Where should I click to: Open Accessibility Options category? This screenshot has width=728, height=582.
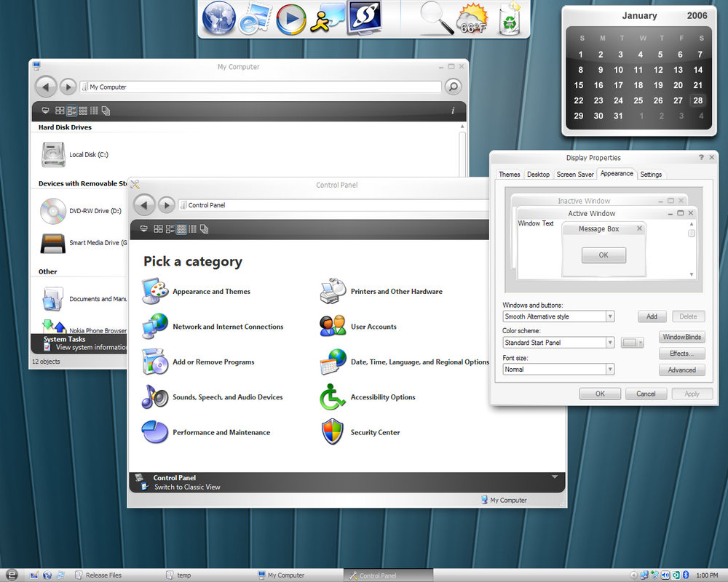[x=367, y=397]
